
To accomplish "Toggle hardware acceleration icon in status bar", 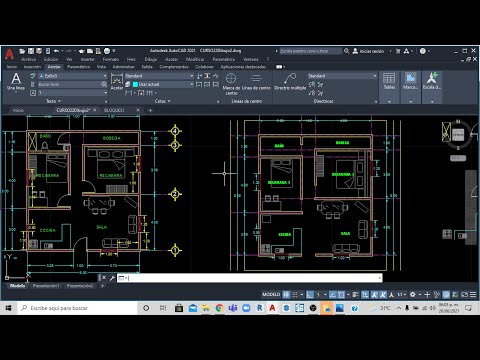I will tap(446, 294).
